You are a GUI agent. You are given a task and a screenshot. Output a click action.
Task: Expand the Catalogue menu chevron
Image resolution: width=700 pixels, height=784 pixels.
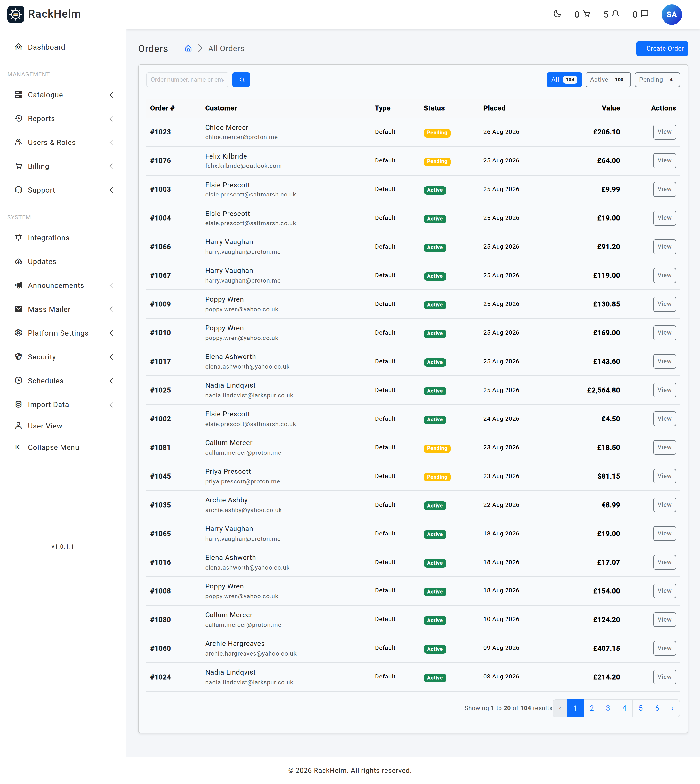point(111,95)
